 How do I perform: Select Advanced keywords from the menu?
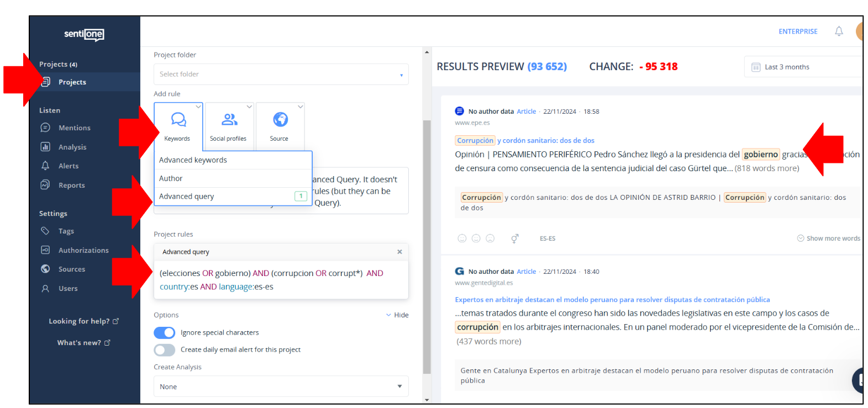233,160
